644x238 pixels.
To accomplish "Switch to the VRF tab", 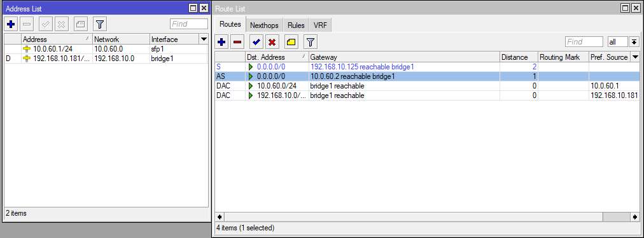I will click(x=320, y=25).
